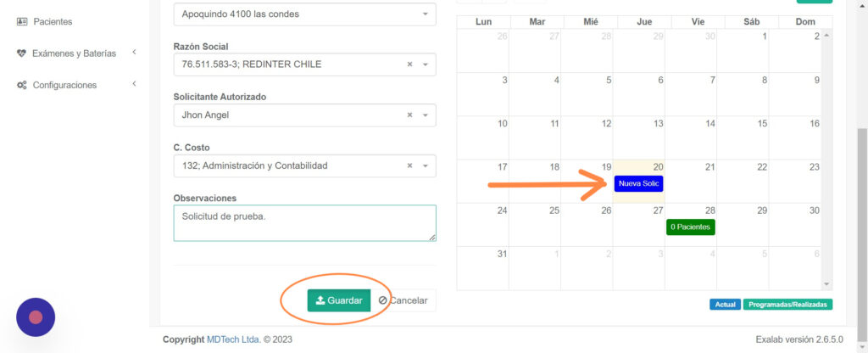Clear the C. Costo selection

click(x=409, y=165)
